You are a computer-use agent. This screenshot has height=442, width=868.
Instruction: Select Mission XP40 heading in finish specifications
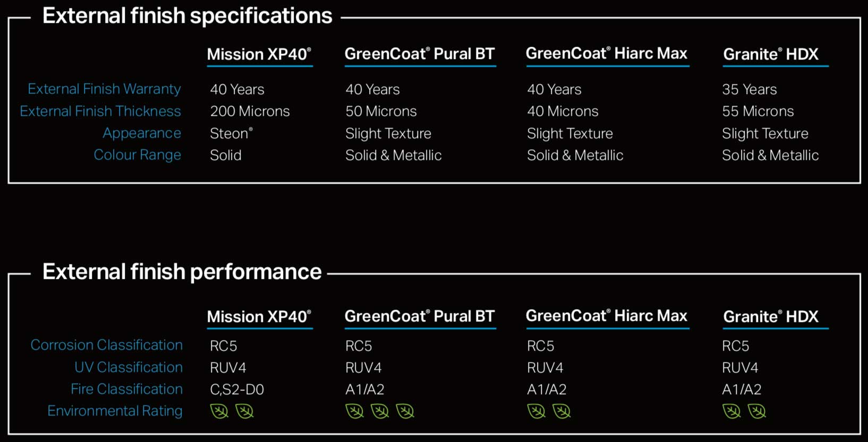259,54
